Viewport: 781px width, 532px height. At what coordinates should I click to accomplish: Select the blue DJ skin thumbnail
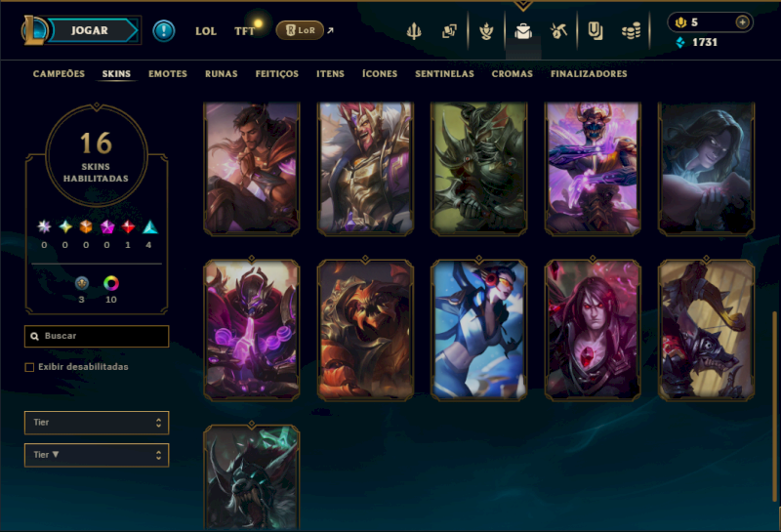tap(478, 330)
